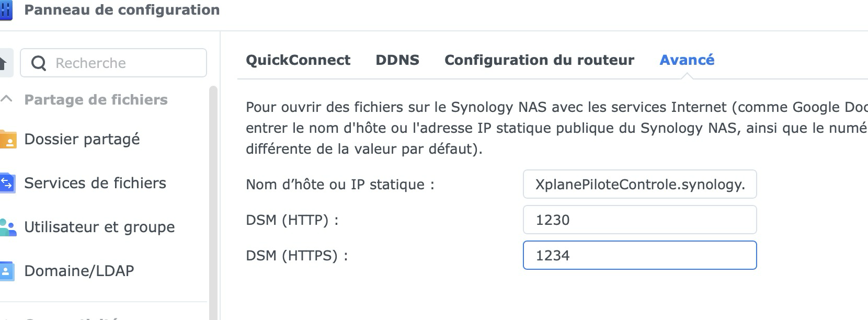Click the DSM (HTTPS) port field
Image resolution: width=868 pixels, height=320 pixels.
point(639,255)
